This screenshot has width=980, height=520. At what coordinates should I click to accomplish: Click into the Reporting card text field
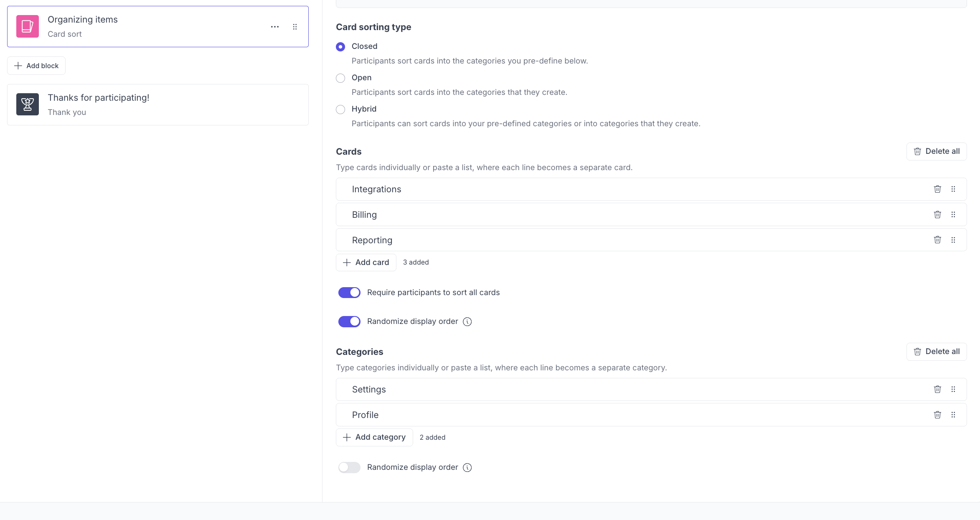click(x=585, y=240)
